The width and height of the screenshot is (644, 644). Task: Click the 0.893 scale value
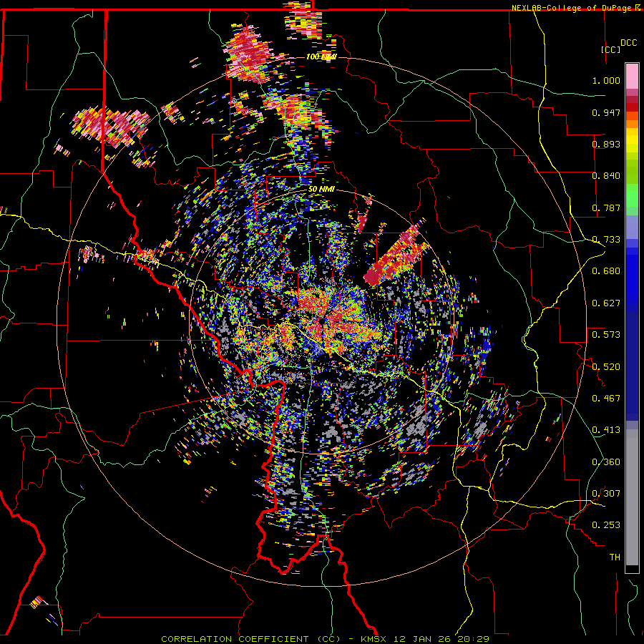point(606,144)
